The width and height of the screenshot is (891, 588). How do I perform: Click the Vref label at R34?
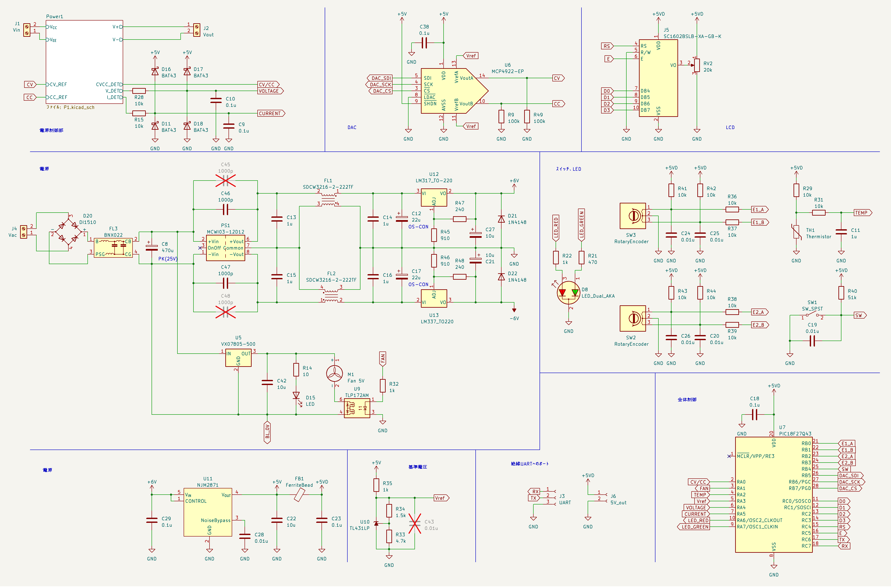441,498
